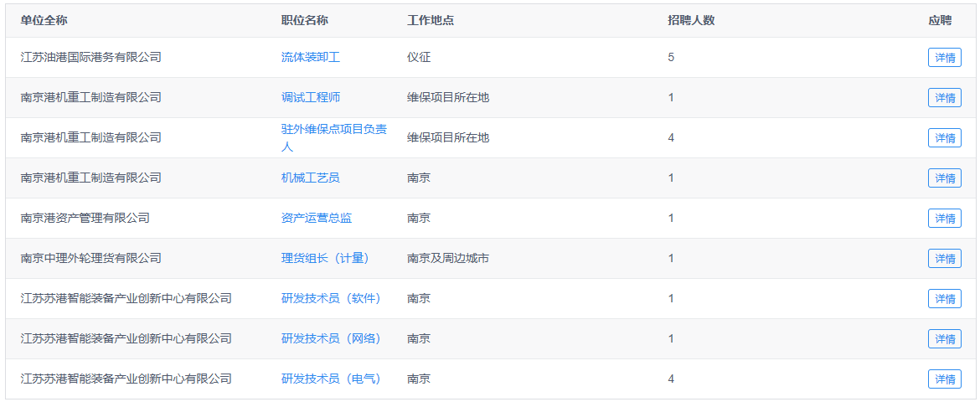The height and width of the screenshot is (402, 980).
Task: Select the 江苏油港国际港务有限公司 company cell
Action: [90, 58]
